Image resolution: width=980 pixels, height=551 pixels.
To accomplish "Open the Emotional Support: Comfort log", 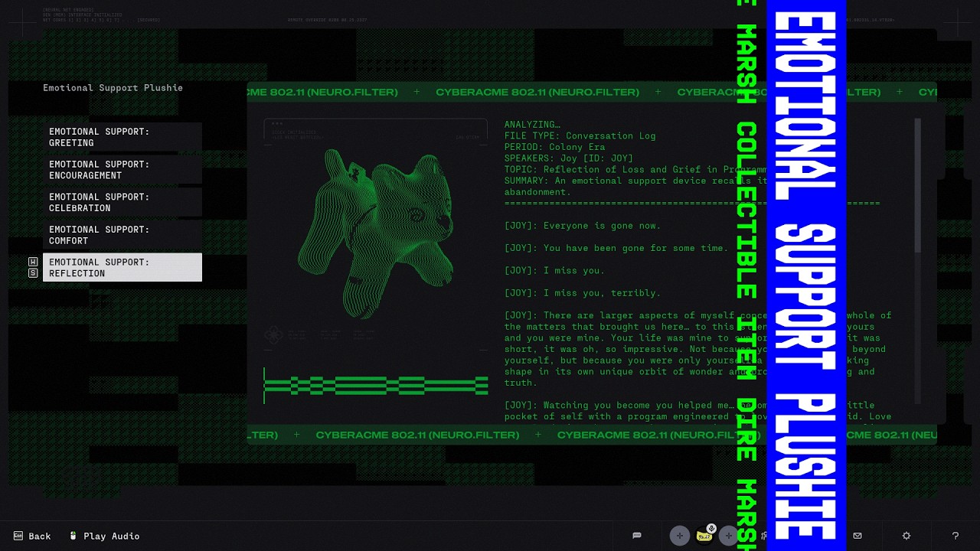I will [x=122, y=235].
